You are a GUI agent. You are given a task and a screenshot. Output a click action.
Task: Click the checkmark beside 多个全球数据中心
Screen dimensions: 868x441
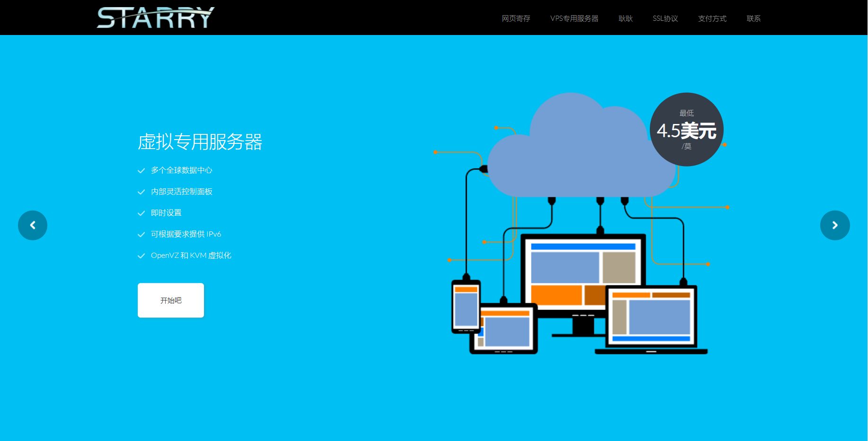coord(141,171)
